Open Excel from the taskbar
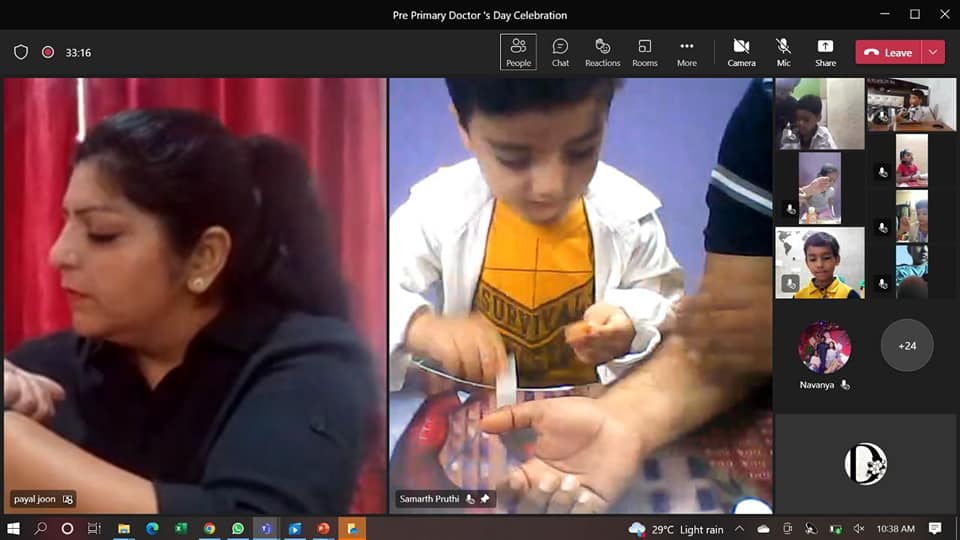This screenshot has width=960, height=540. (x=181, y=528)
